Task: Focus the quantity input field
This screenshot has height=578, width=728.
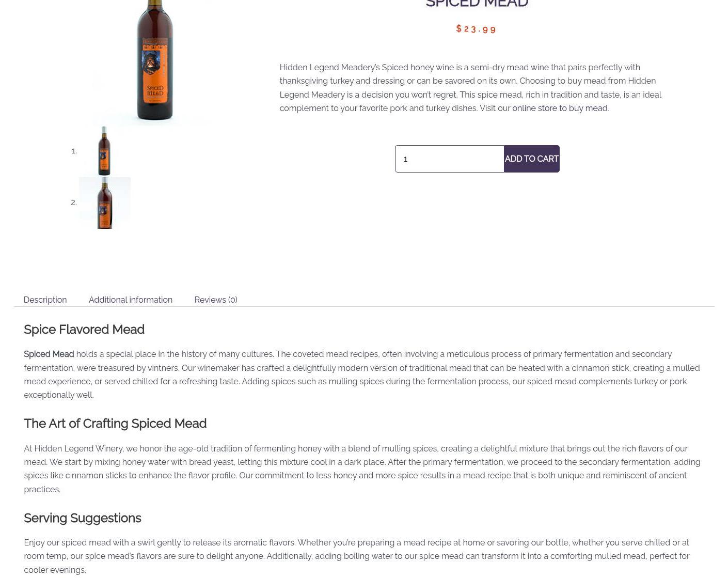Action: tap(449, 159)
